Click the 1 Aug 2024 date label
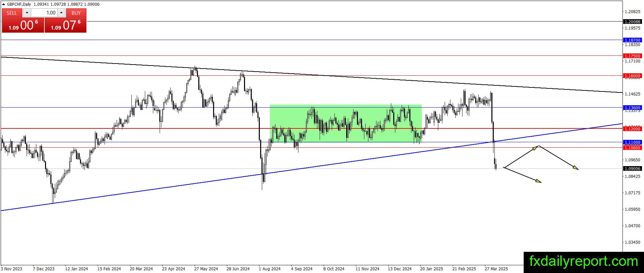 (x=270, y=269)
